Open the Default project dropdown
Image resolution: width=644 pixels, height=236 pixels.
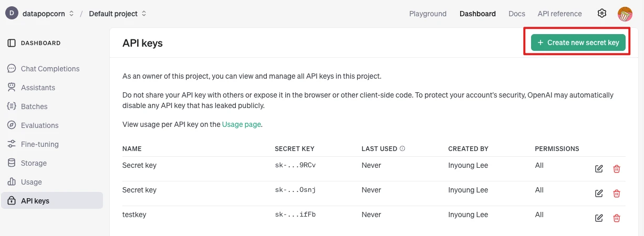click(118, 14)
